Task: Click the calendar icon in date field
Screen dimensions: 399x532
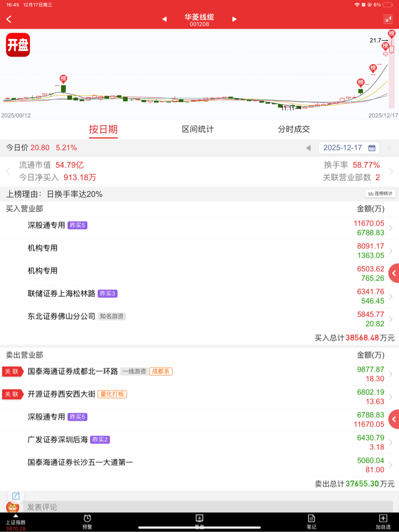Action: [372, 148]
